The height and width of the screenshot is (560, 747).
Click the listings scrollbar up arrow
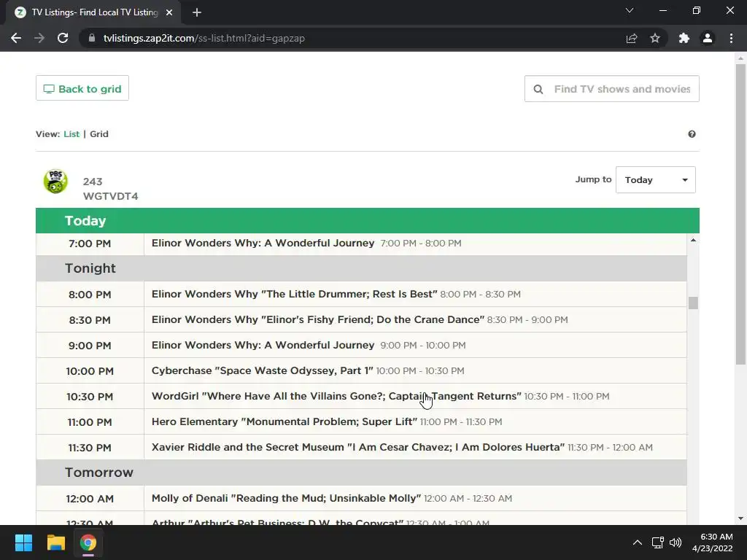click(x=693, y=240)
